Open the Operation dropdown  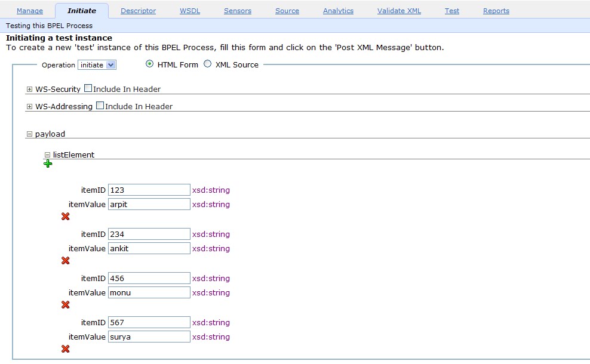[97, 64]
